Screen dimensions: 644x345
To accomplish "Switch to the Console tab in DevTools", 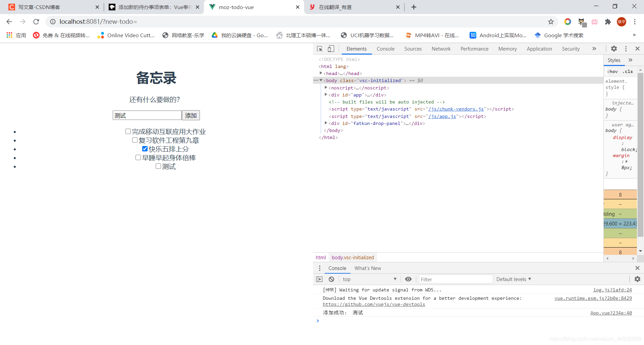I will (x=385, y=49).
